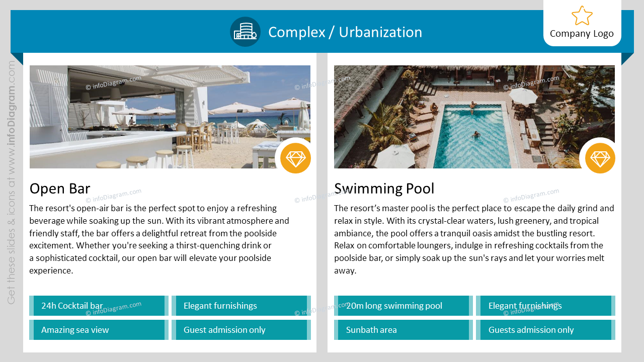Screen dimensions: 644x362
Task: Select the Open Bar heading
Action: coord(60,189)
